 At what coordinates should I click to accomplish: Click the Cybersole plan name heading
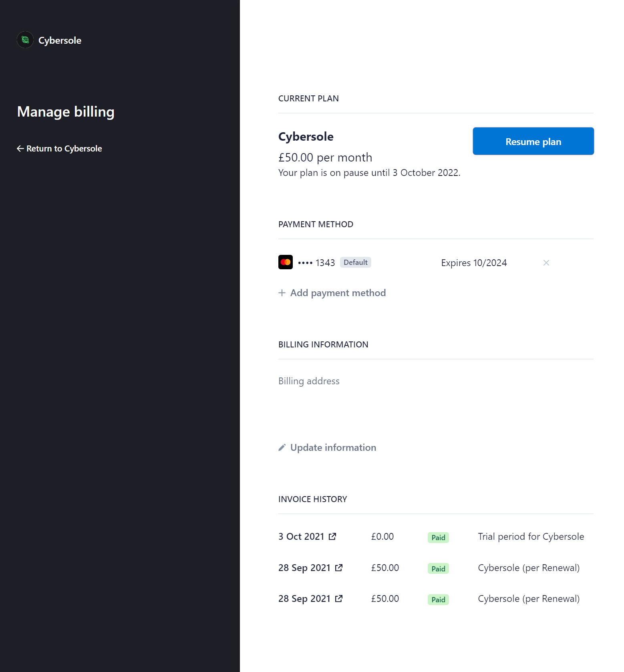[306, 137]
